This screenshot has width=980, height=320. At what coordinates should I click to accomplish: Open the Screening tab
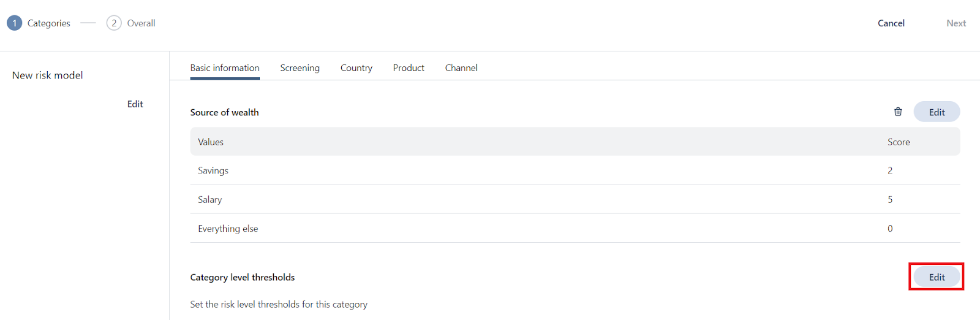300,68
